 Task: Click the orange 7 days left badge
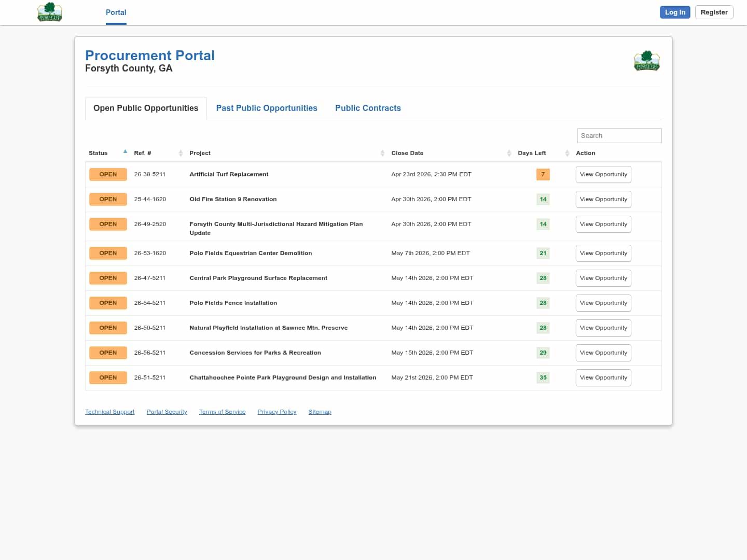(x=543, y=174)
